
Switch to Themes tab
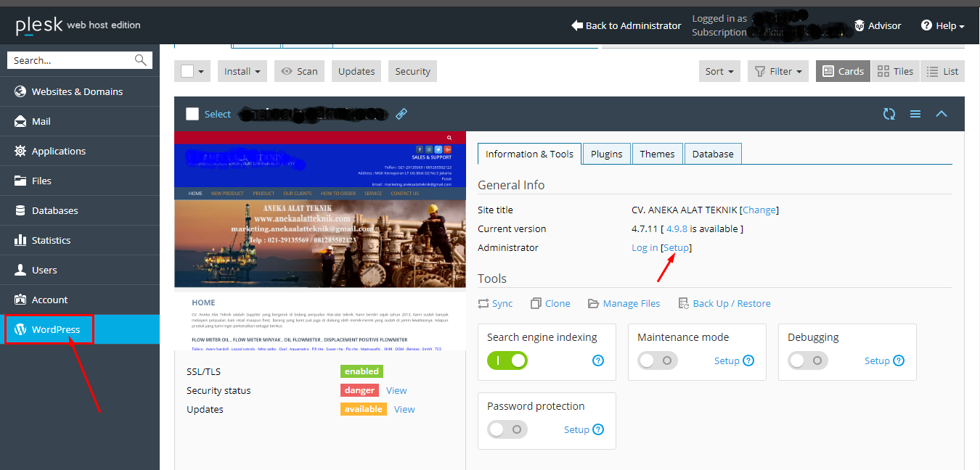657,154
